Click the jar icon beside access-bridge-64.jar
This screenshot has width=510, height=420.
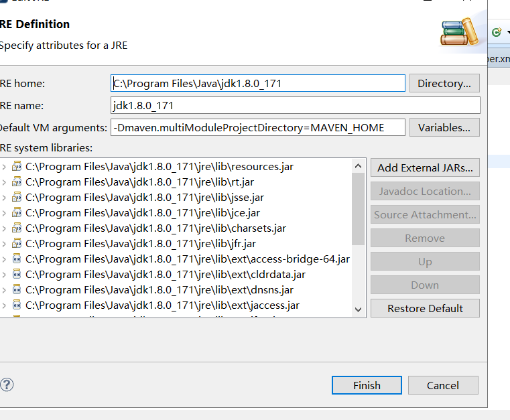pos(17,259)
